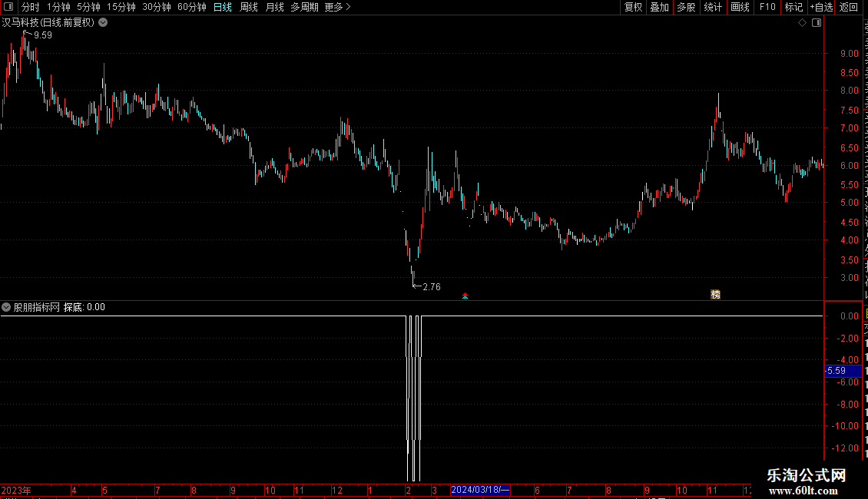Expand the 探底 indicator dropdown chevron
The width and height of the screenshot is (868, 499).
[6, 307]
